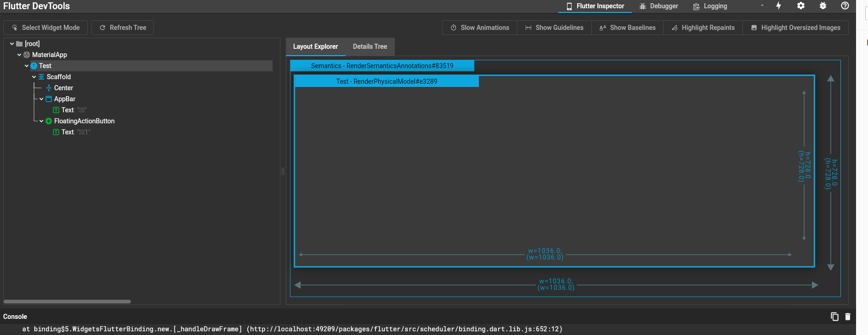Image resolution: width=868 pixels, height=335 pixels.
Task: Toggle Select Widget Mode
Action: coord(45,28)
